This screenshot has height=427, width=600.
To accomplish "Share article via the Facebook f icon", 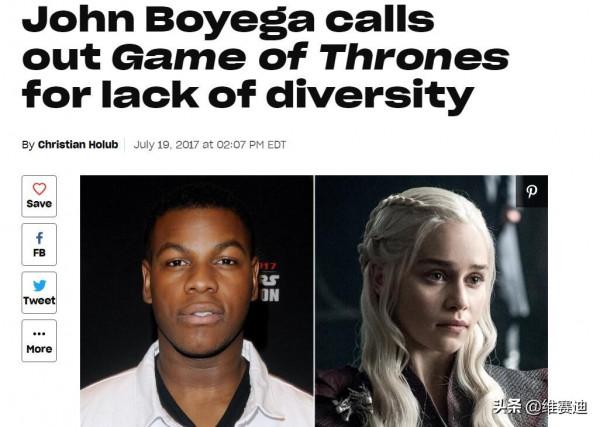I will click(x=39, y=238).
